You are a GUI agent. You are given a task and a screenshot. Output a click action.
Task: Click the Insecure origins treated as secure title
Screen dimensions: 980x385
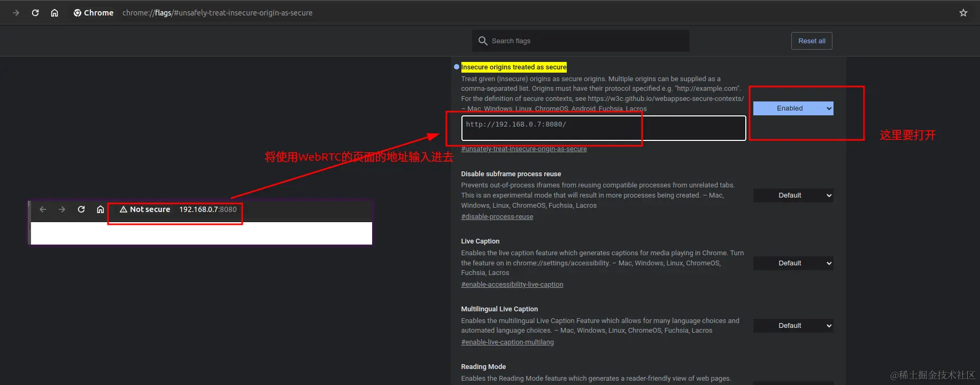point(514,67)
